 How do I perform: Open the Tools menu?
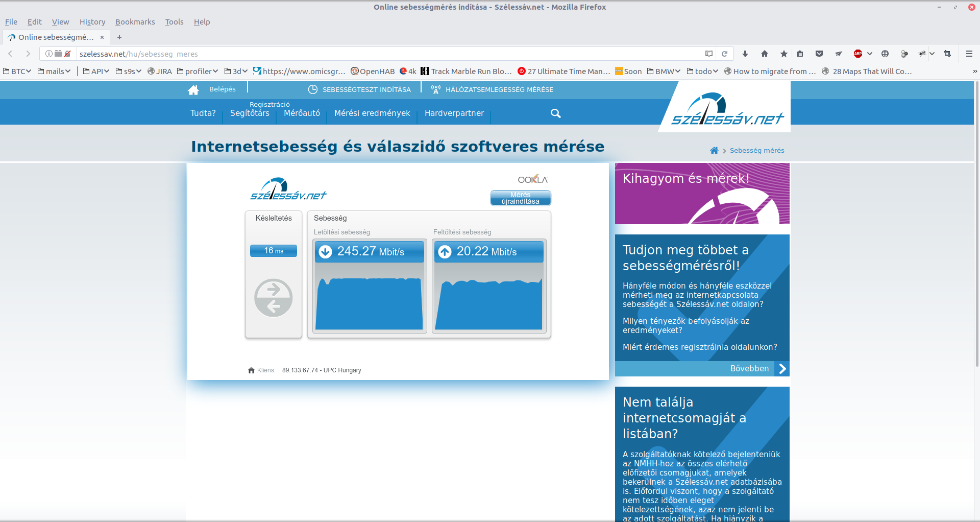click(x=174, y=22)
